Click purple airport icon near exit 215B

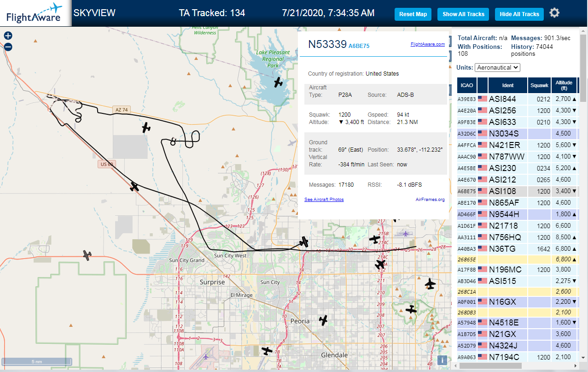pos(405,234)
